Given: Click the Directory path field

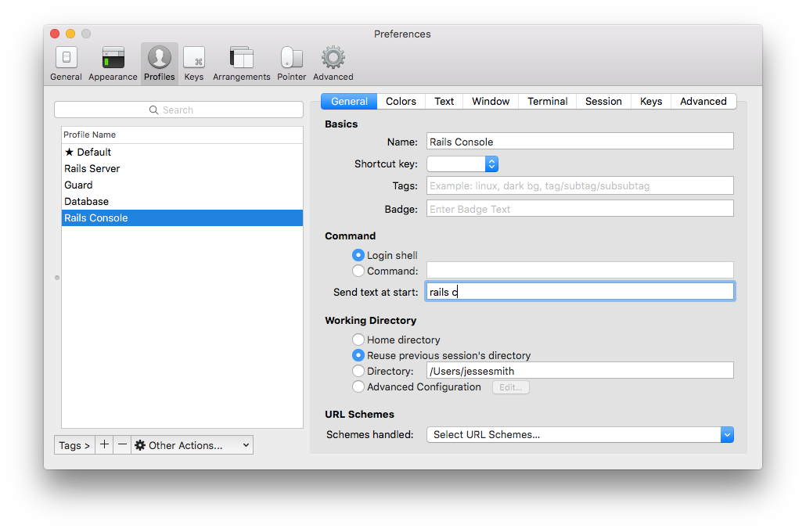Looking at the screenshot, I should pyautogui.click(x=580, y=371).
